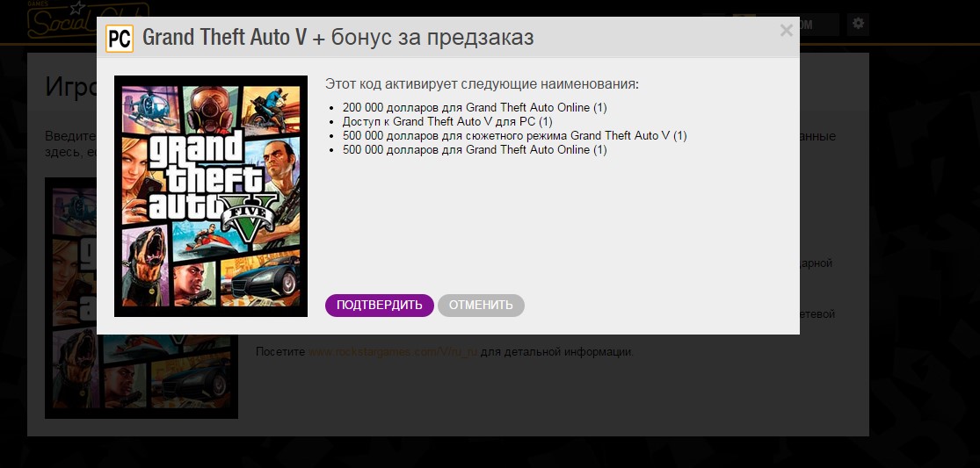Open the rockstargames.com/V/ru_ru link
Viewport: 980px width, 468px height.
(393, 352)
